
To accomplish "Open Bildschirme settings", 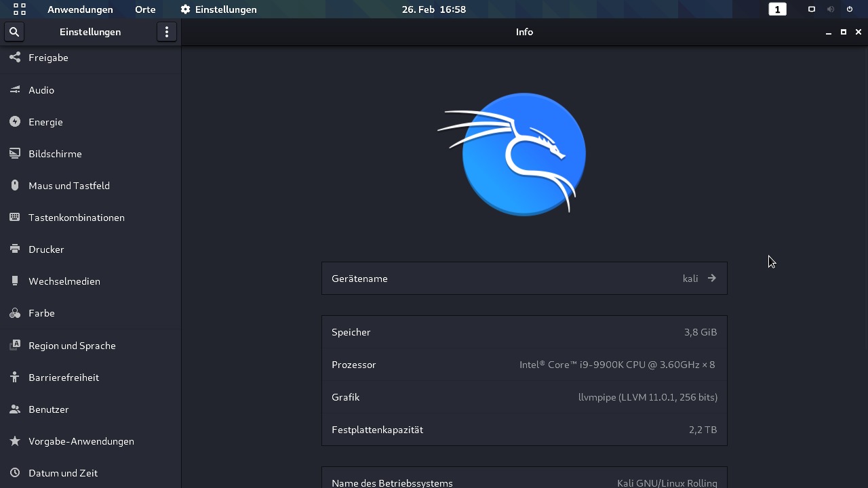I will (56, 153).
